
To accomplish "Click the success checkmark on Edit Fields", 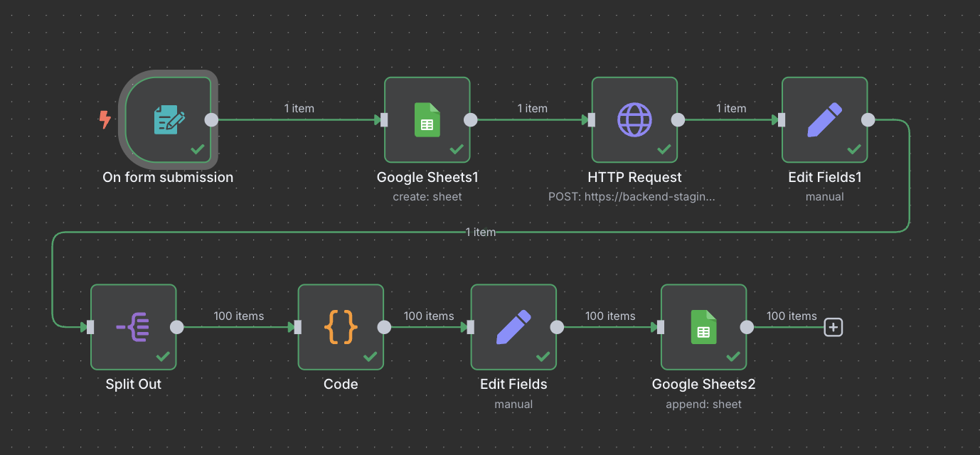I will [x=543, y=356].
